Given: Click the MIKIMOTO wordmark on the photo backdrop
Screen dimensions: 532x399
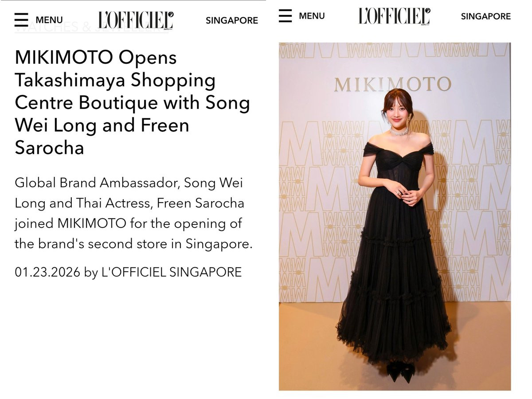Looking at the screenshot, I should [x=392, y=84].
